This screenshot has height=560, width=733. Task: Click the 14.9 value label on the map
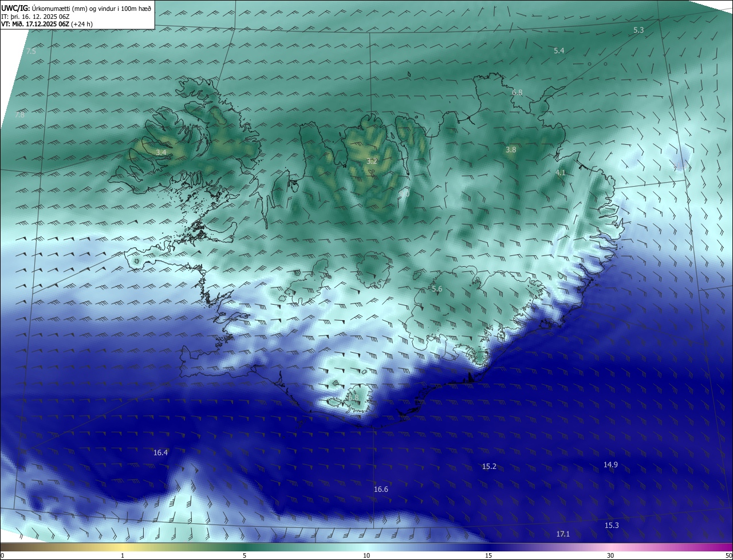(610, 464)
